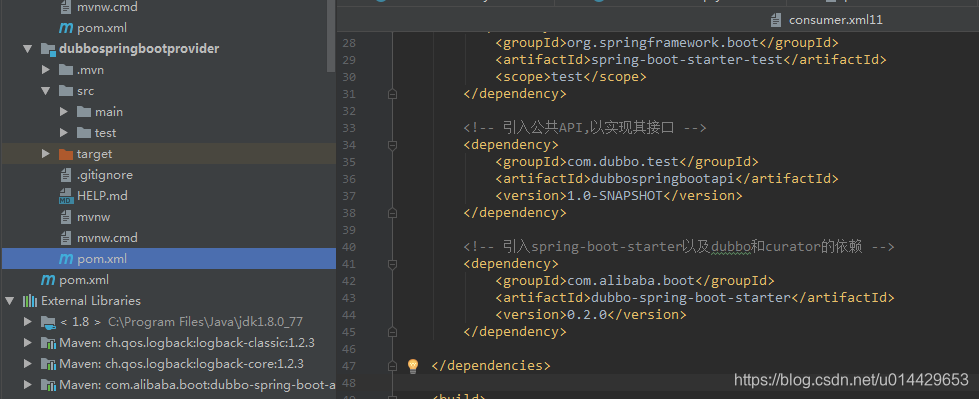Click project tree vertical scrollbar

[x=331, y=36]
